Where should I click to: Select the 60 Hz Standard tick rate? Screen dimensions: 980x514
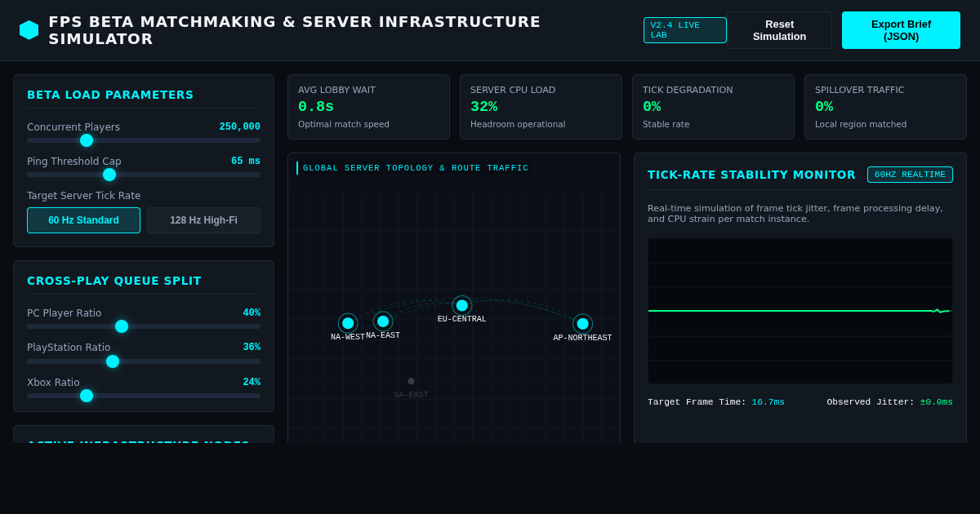(x=83, y=220)
